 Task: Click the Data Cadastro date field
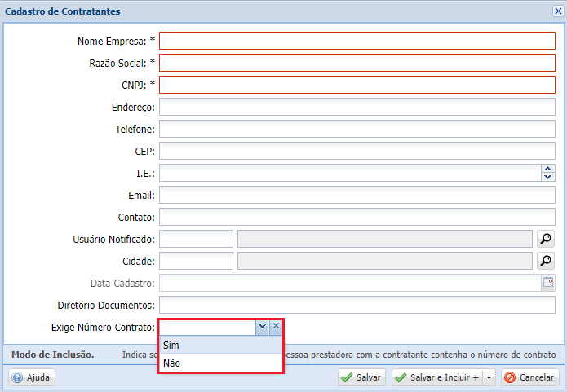pyautogui.click(x=350, y=283)
